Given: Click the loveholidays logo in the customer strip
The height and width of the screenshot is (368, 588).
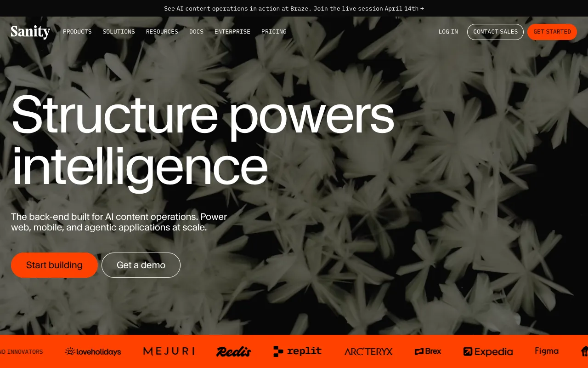Looking at the screenshot, I should pos(93,351).
